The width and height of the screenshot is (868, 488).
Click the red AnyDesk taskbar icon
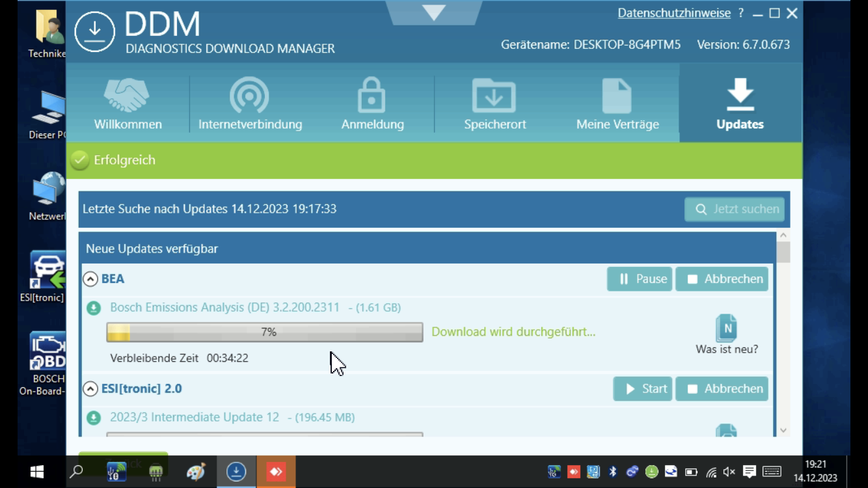point(276,472)
